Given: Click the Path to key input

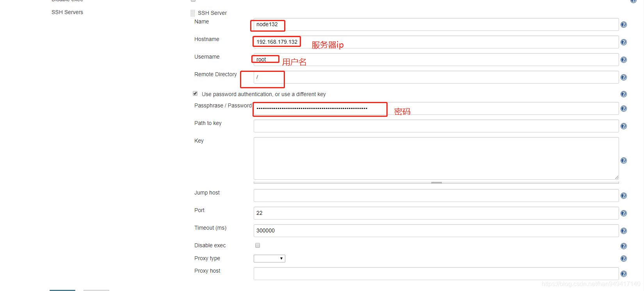Looking at the screenshot, I should [x=436, y=126].
